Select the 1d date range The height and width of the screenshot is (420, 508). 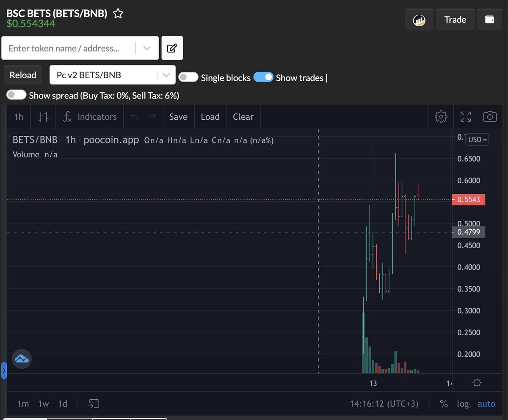click(63, 404)
